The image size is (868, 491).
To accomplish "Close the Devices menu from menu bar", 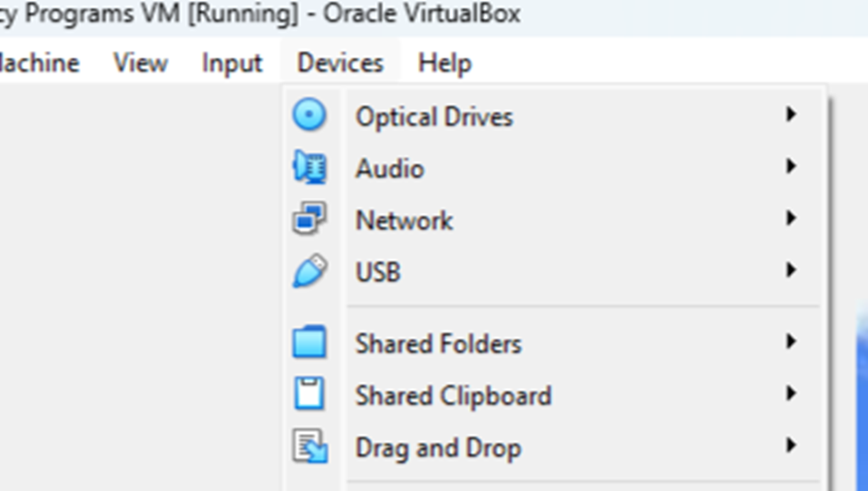I will point(340,63).
